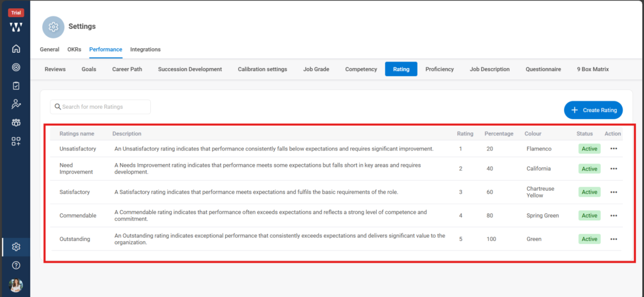The height and width of the screenshot is (297, 644).
Task: Click the Search for more Ratings field
Action: 101,107
